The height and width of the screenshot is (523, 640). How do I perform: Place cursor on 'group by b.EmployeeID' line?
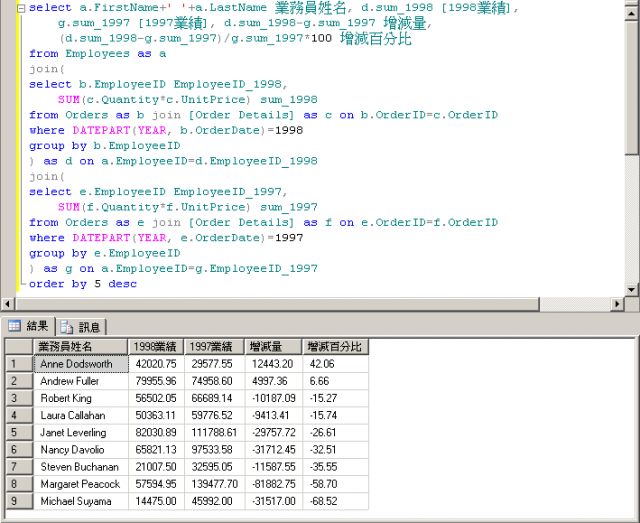104,146
